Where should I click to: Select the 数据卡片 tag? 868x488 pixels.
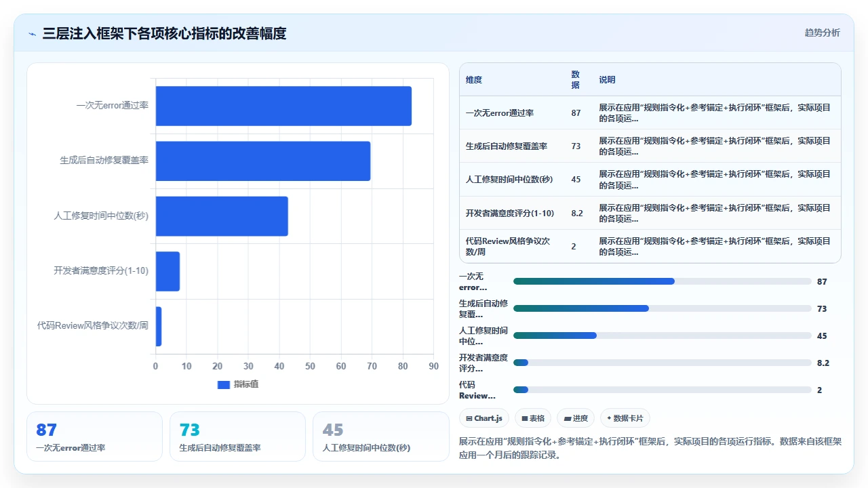click(x=625, y=418)
